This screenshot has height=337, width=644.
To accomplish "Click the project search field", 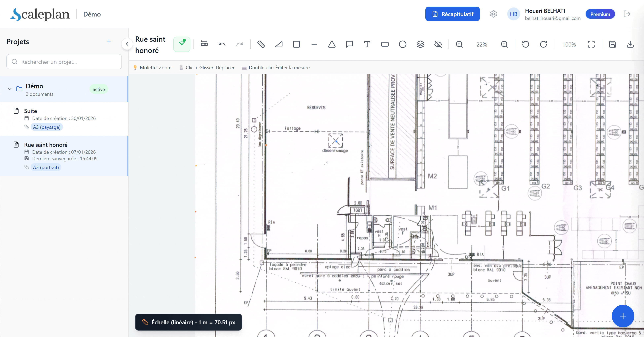I will (64, 62).
